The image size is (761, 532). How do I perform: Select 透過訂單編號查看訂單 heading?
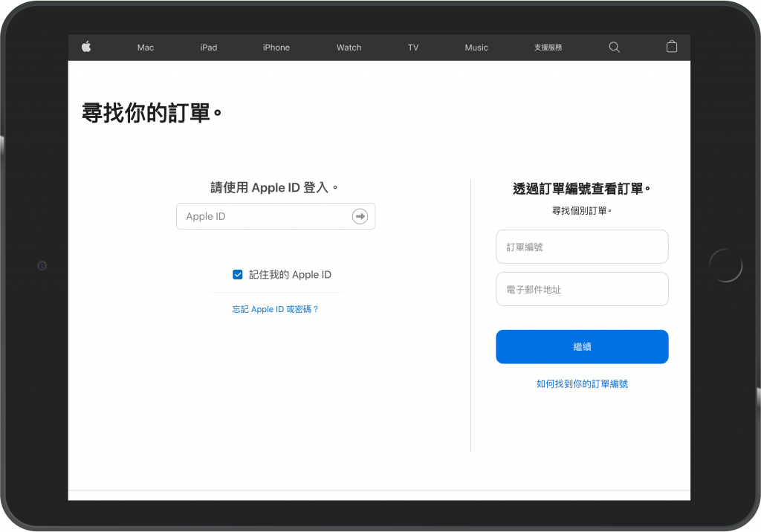582,189
